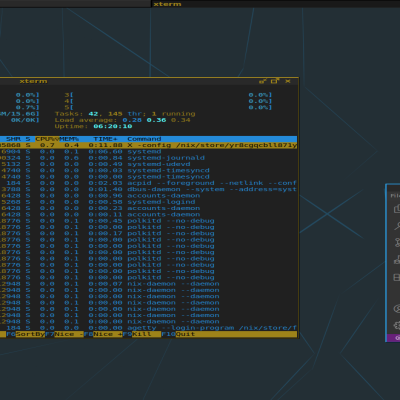
Task: Open the Extensions icon in the right window
Action: 397,277
